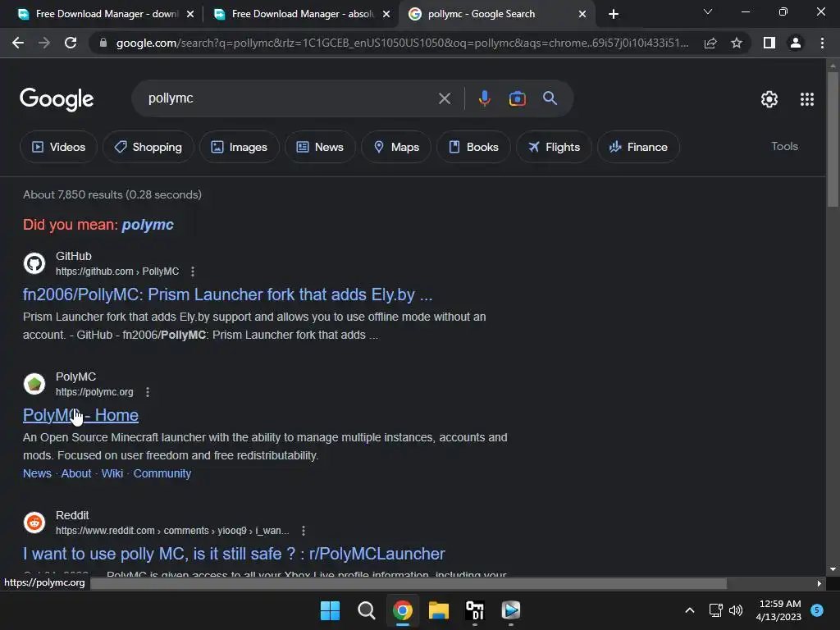The image size is (840, 630).
Task: Reload the current page
Action: [71, 43]
